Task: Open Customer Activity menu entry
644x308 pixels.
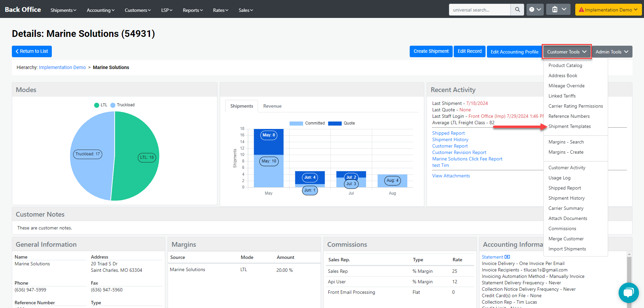Action: point(567,168)
